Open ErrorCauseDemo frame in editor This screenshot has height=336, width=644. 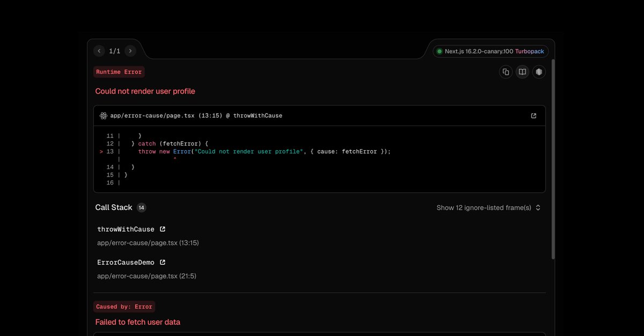(x=163, y=262)
